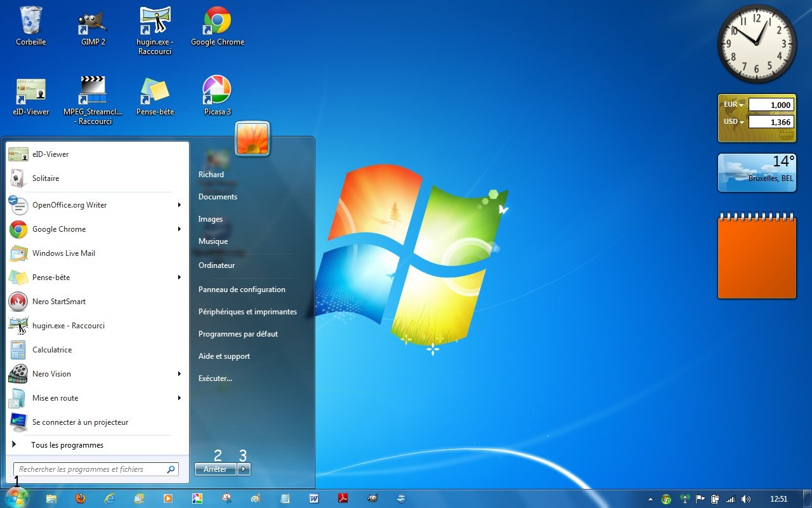Select the Pense-bête desktop shortcut
This screenshot has width=812, height=508.
coord(155,95)
